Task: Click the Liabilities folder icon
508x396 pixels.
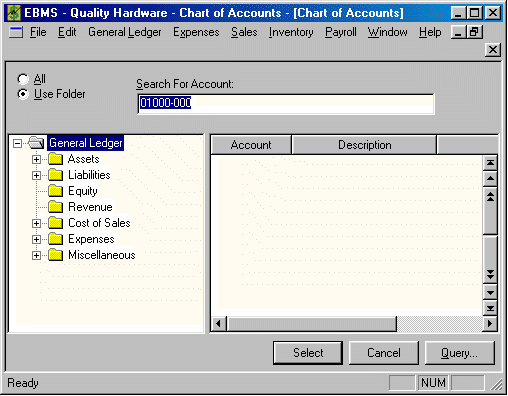Action: [x=55, y=175]
